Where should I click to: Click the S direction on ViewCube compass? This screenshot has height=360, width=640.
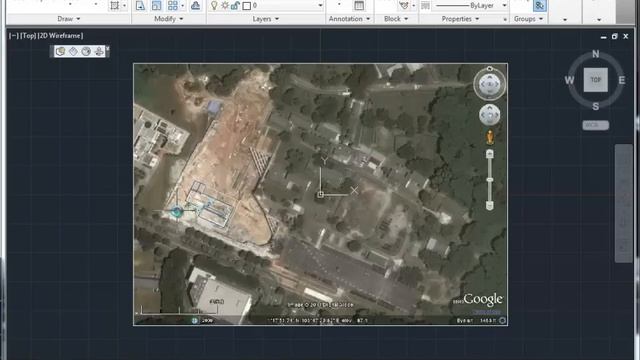coord(596,106)
